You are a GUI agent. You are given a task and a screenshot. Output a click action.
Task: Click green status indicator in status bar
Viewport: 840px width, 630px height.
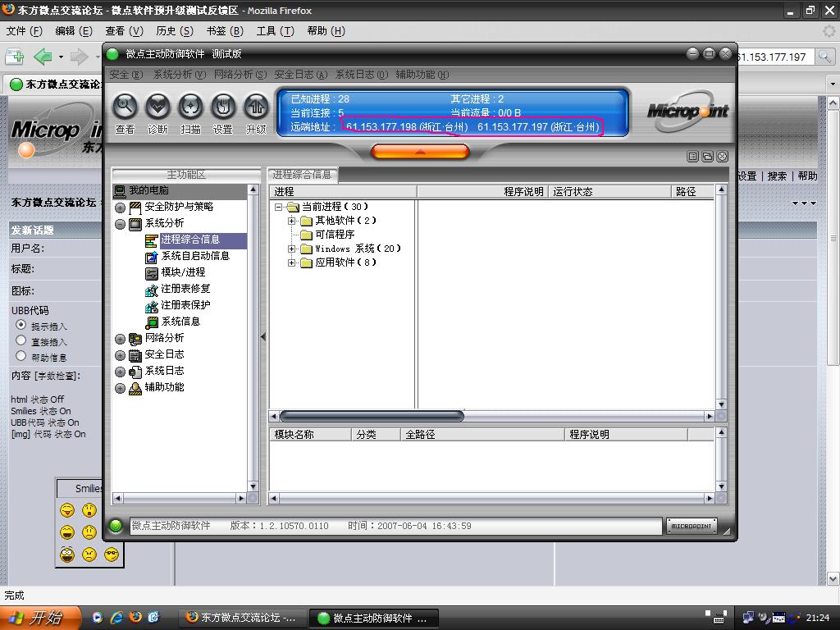115,526
